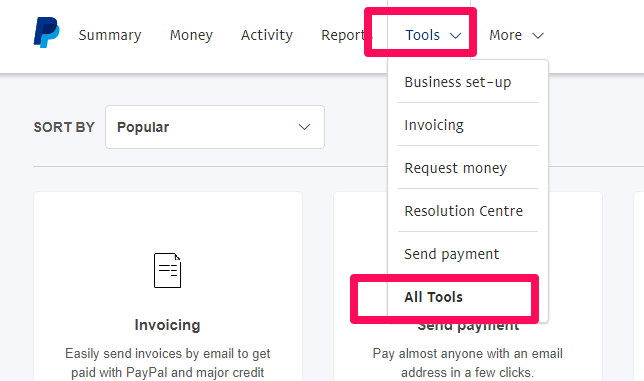Open the Summary page
Viewport: 644px width, 381px height.
tap(110, 35)
